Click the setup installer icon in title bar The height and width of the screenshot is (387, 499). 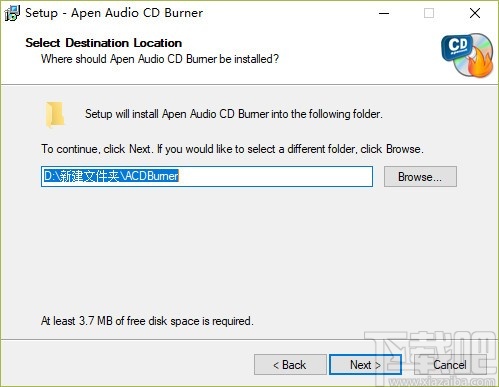[x=12, y=13]
